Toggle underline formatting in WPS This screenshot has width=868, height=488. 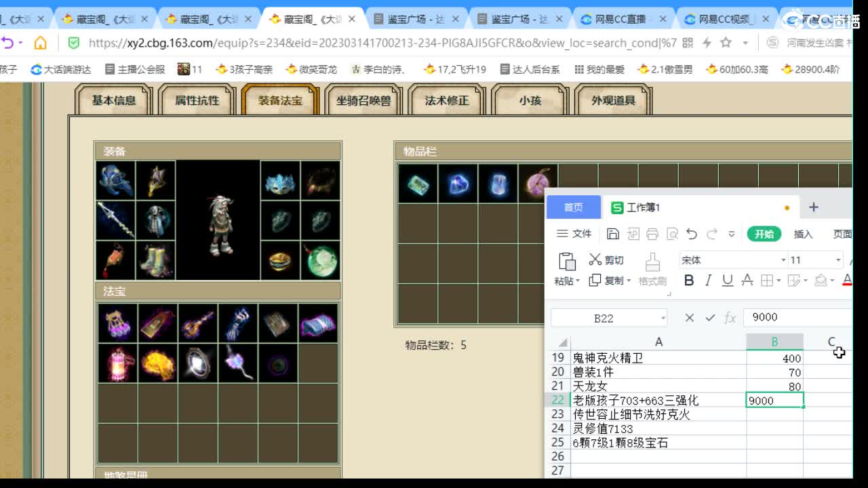point(728,280)
